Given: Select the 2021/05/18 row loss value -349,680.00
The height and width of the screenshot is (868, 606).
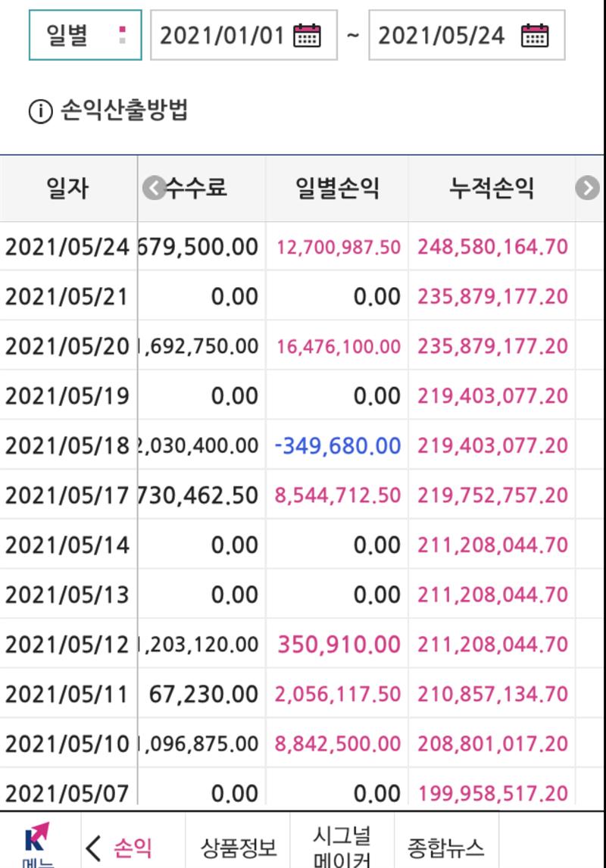Looking at the screenshot, I should click(x=338, y=445).
